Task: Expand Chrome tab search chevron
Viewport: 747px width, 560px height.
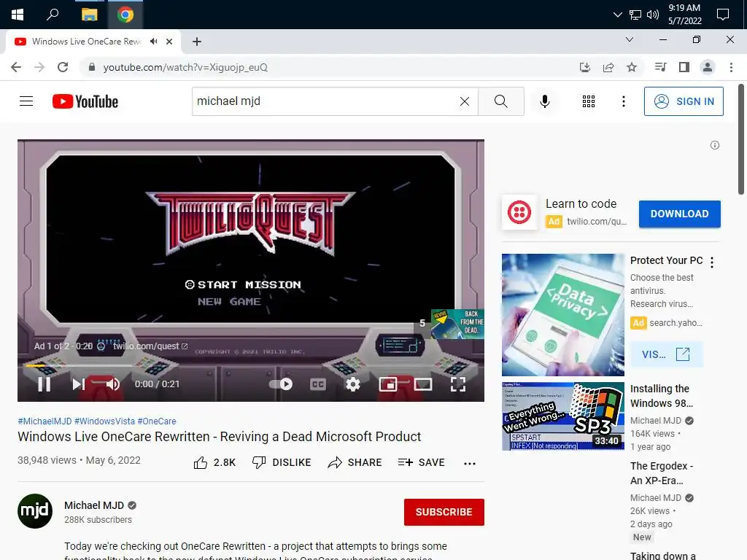Action: pos(630,39)
